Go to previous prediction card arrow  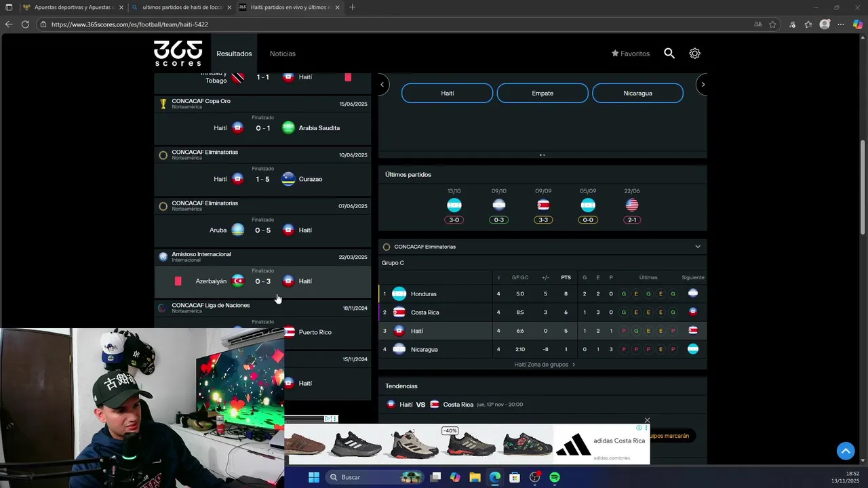pos(382,85)
